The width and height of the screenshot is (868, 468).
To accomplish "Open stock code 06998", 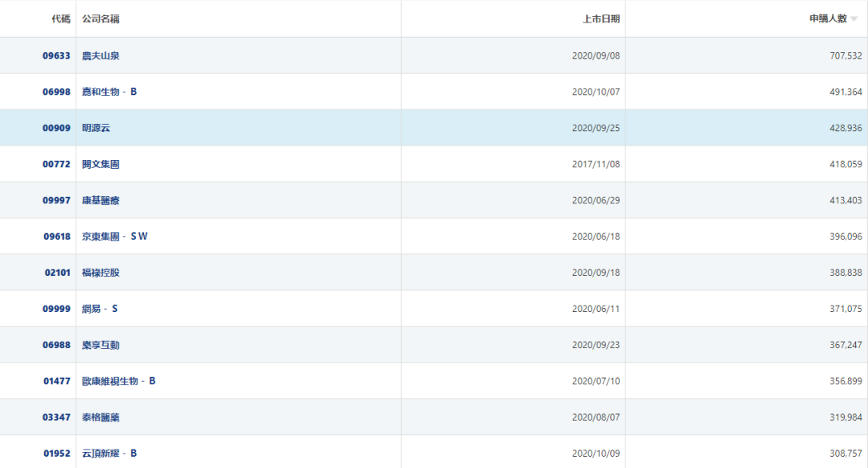I will click(x=56, y=92).
